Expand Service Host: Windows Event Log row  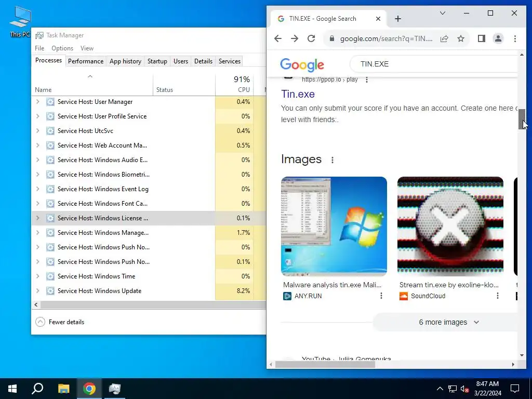[x=37, y=189]
